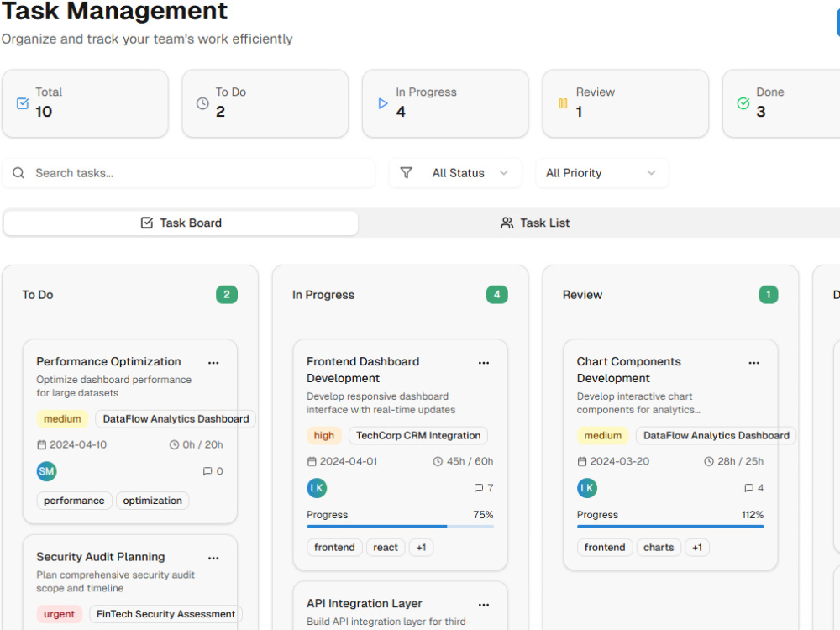
Task: Click the search magnifier icon
Action: (18, 173)
